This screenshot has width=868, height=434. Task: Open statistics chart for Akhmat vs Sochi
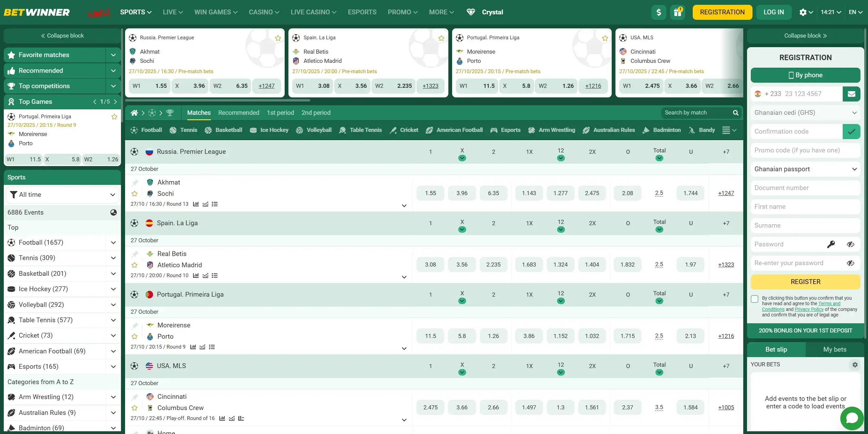tap(196, 204)
